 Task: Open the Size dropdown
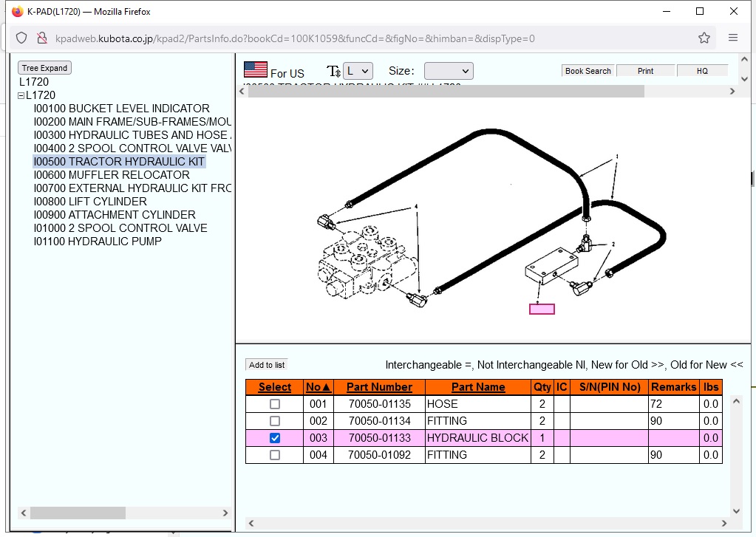tap(449, 71)
